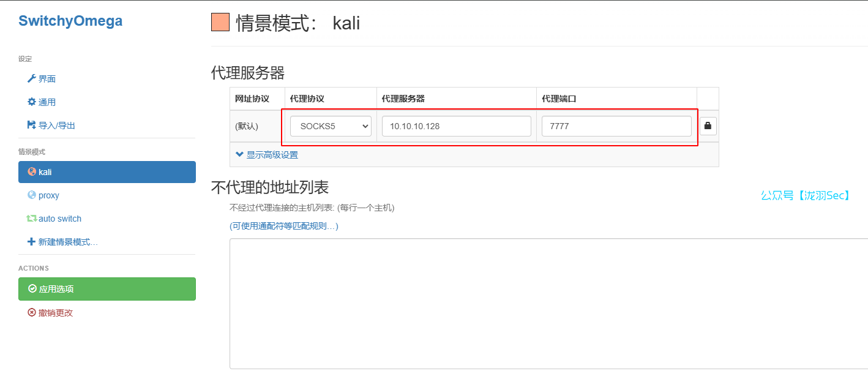Open the 可使用通配符等匹配规则 link
This screenshot has height=390, width=868.
283,226
